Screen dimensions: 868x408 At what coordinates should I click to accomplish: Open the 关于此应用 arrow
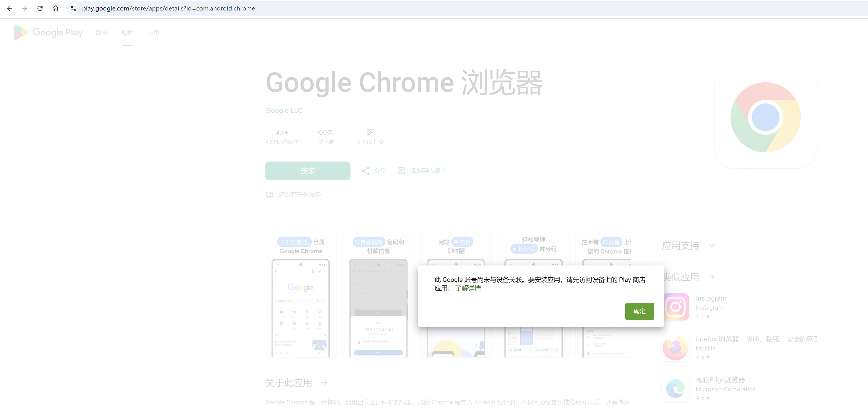click(324, 382)
